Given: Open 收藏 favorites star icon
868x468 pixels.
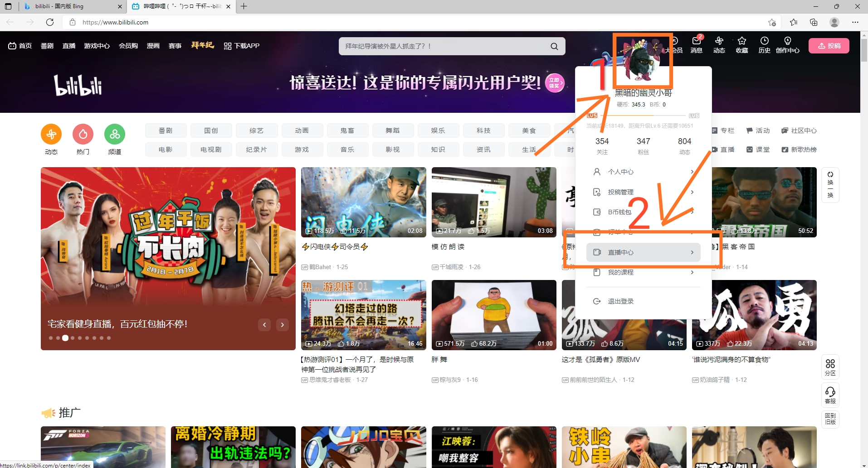Looking at the screenshot, I should pos(741,45).
